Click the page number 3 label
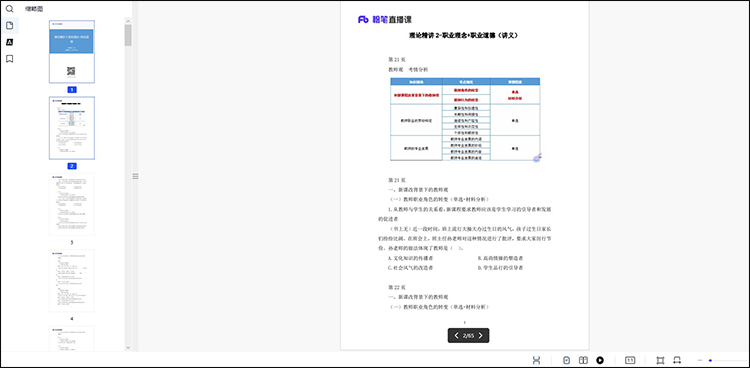750x368 pixels. pos(72,242)
